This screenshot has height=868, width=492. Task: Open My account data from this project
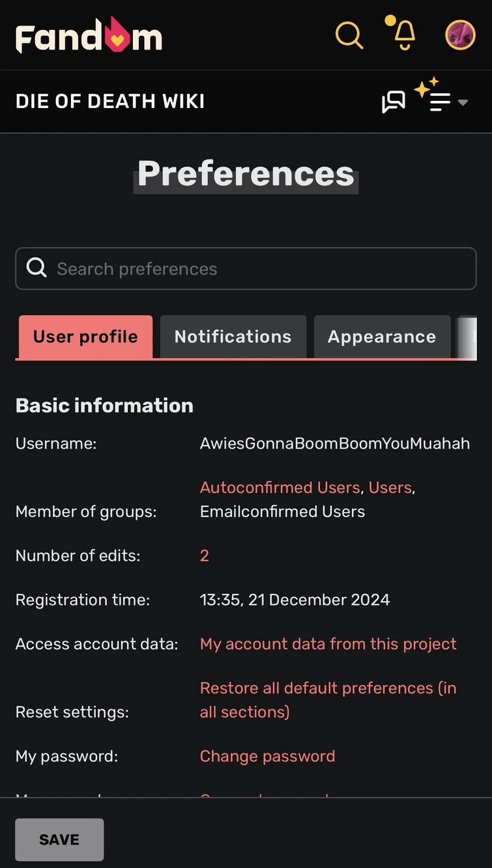coord(328,644)
